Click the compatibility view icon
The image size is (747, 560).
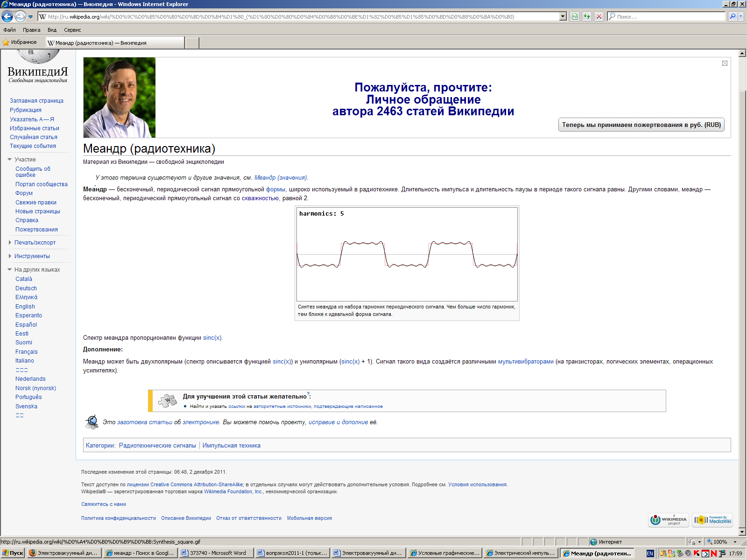[575, 16]
